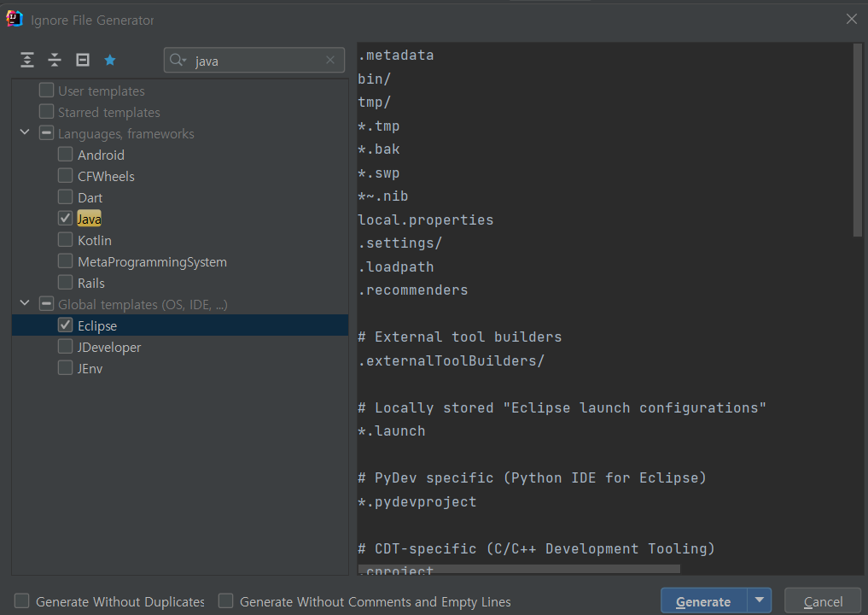Close the Ignore File Generator dialog

pyautogui.click(x=852, y=19)
